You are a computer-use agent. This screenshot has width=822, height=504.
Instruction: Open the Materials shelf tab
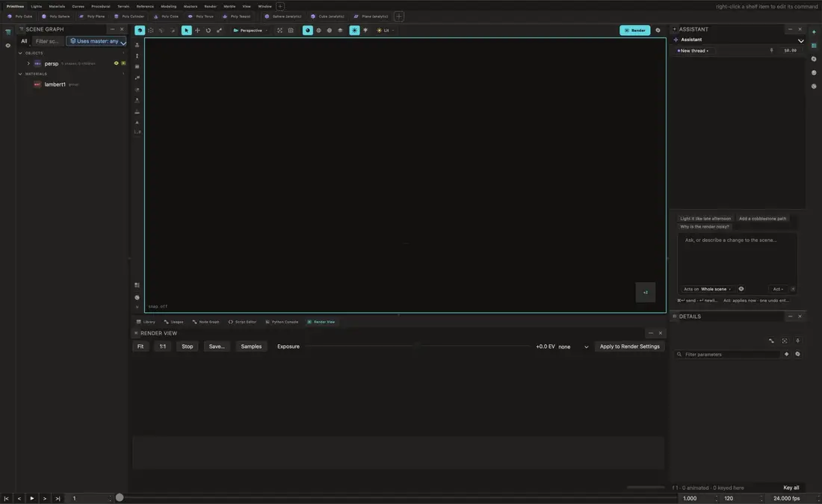(57, 6)
